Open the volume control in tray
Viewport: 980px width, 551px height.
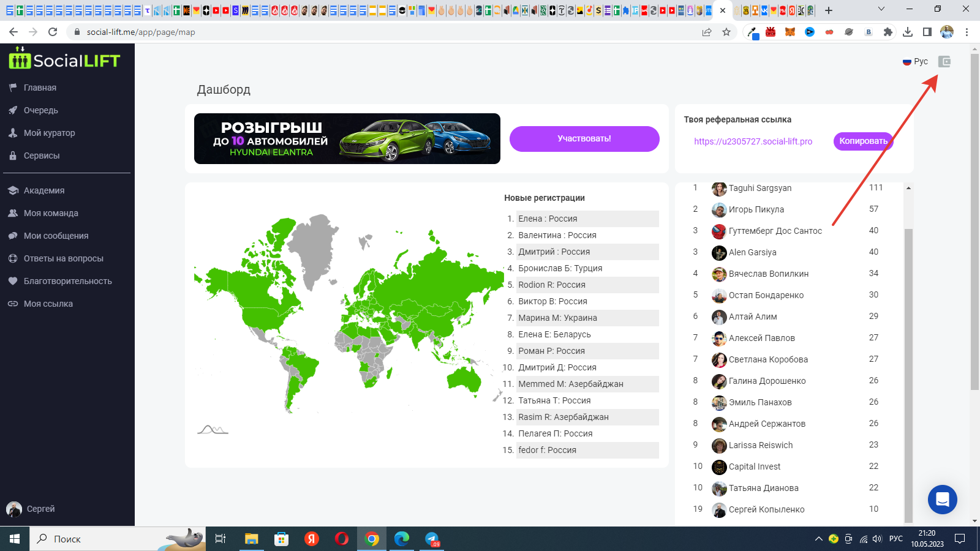[877, 539]
